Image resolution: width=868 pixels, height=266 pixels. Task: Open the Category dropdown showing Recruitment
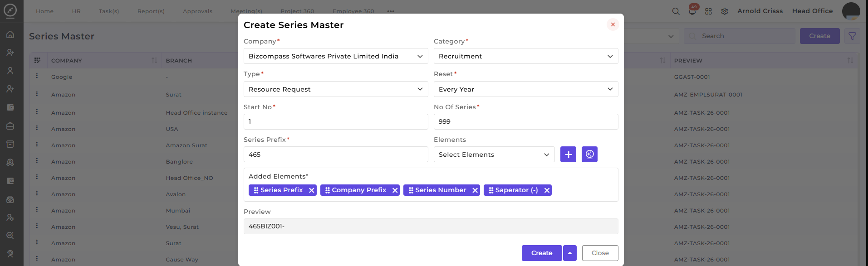(526, 56)
